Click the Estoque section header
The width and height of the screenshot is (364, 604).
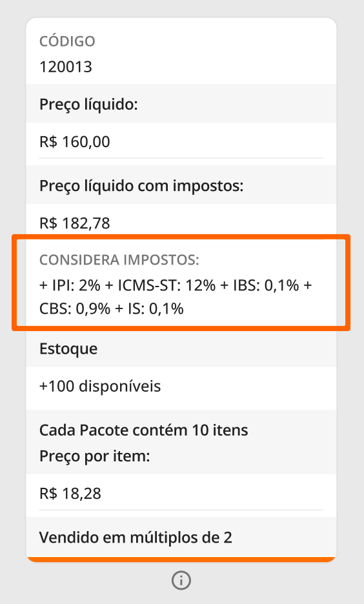click(x=68, y=349)
